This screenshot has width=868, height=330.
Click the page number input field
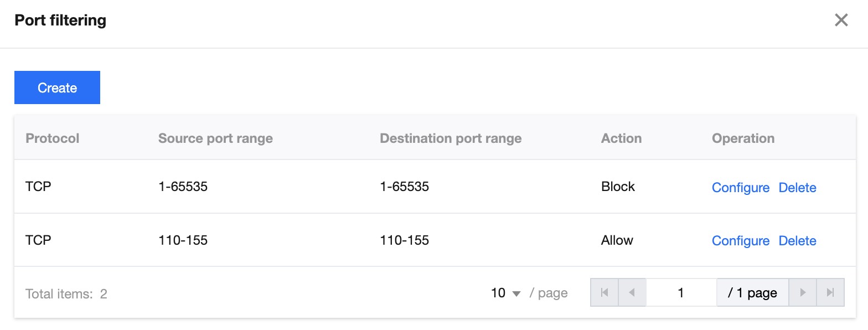point(681,292)
